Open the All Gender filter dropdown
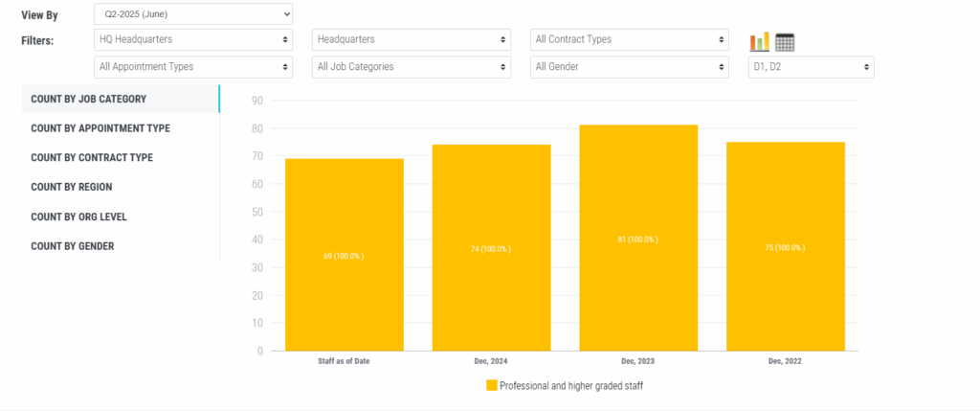The height and width of the screenshot is (411, 980). [630, 67]
